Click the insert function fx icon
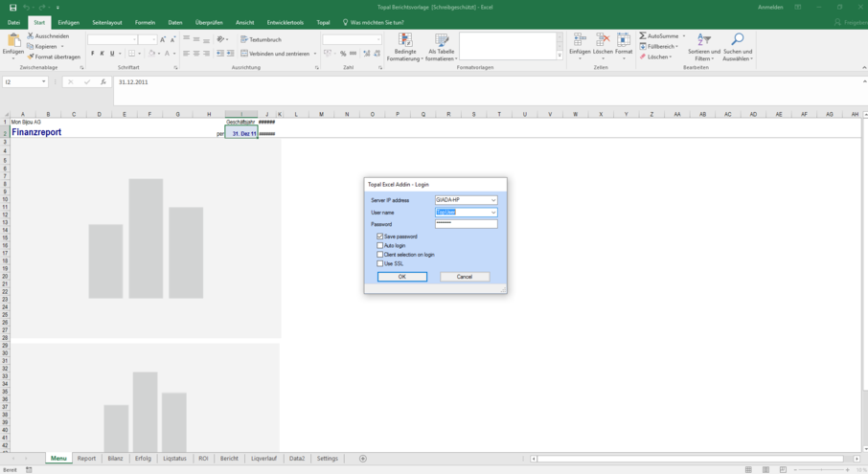Image resolution: width=868 pixels, height=474 pixels. pyautogui.click(x=103, y=82)
